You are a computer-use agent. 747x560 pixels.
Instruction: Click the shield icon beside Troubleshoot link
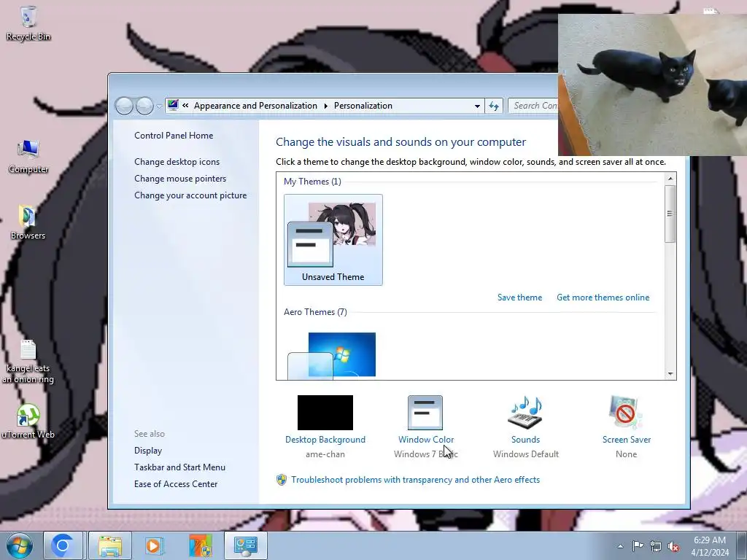point(282,480)
